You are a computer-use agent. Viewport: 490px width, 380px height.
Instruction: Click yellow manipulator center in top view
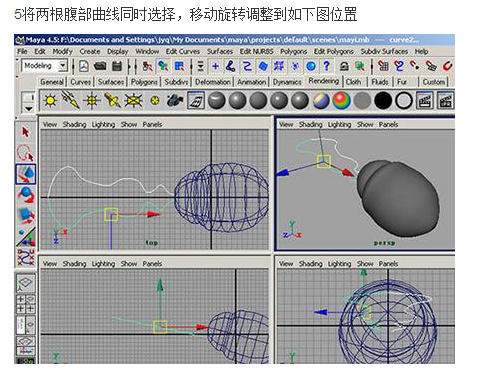point(111,214)
